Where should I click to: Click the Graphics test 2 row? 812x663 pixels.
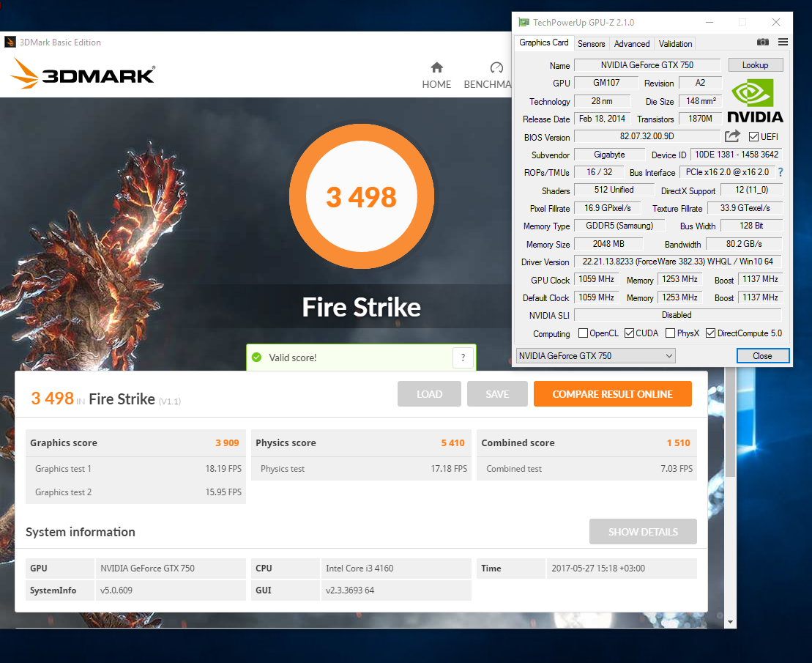click(x=135, y=492)
